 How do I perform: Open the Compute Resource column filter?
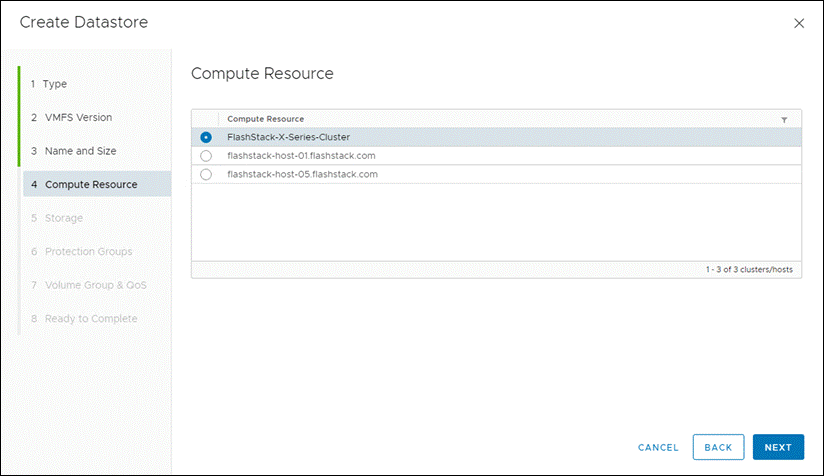click(x=784, y=120)
